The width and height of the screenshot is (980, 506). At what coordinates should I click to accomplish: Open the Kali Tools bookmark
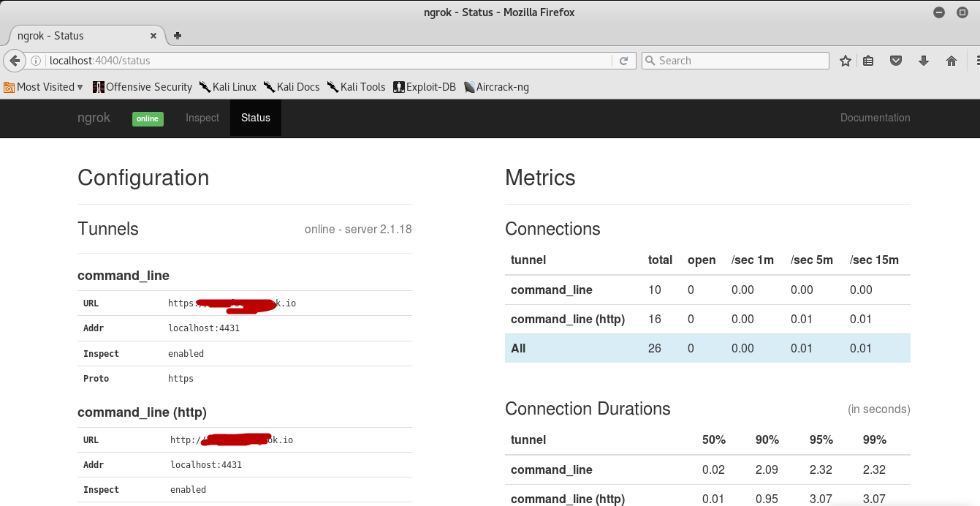pyautogui.click(x=356, y=87)
